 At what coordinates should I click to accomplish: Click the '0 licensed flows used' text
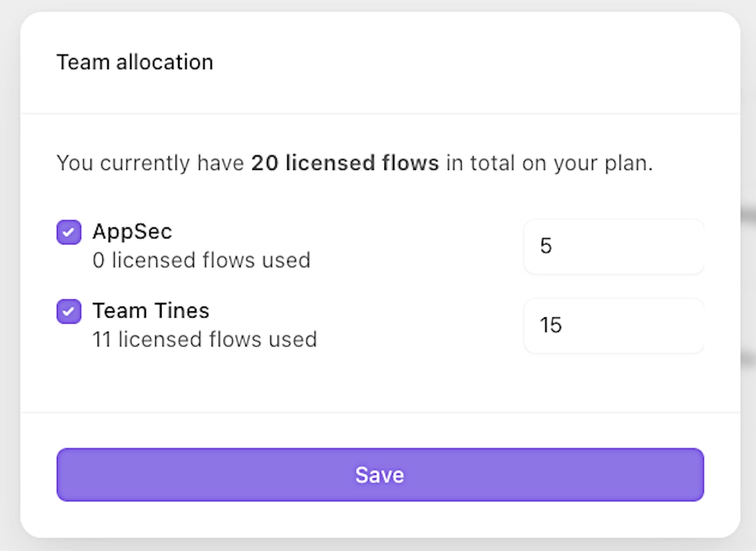tap(201, 260)
